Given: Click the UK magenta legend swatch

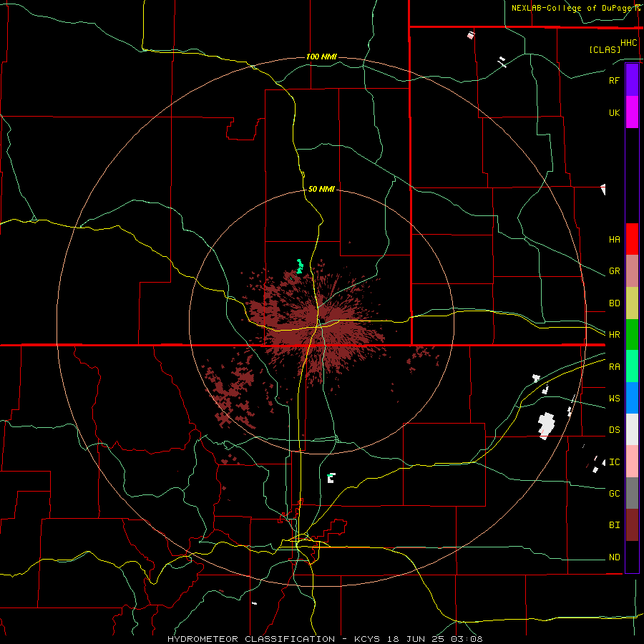Looking at the screenshot, I should [632, 112].
